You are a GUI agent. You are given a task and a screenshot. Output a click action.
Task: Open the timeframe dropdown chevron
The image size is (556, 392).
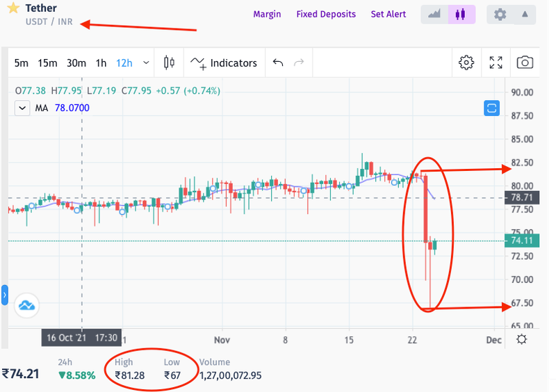[146, 63]
